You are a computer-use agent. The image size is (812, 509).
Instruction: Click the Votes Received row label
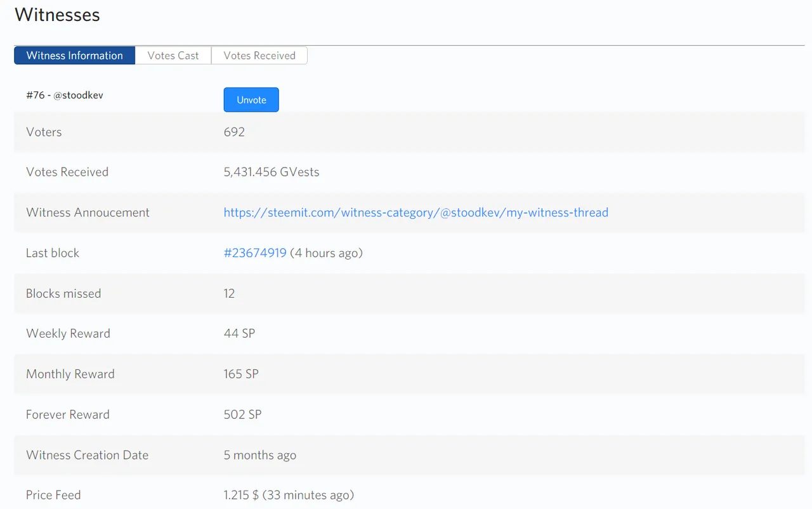[67, 172]
